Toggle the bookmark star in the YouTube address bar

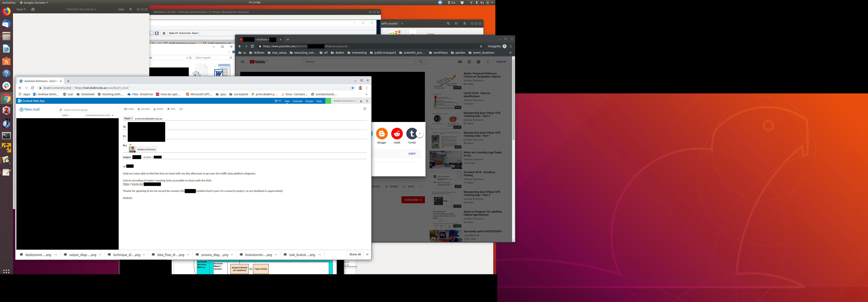[481, 46]
